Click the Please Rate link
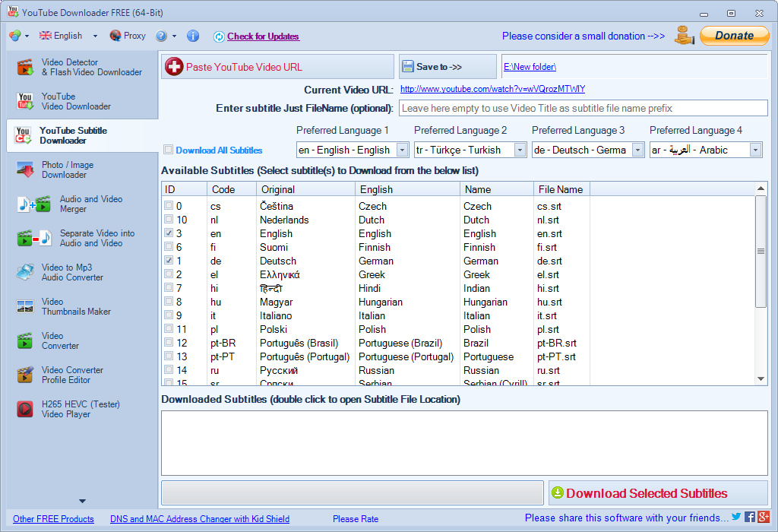 coord(356,518)
